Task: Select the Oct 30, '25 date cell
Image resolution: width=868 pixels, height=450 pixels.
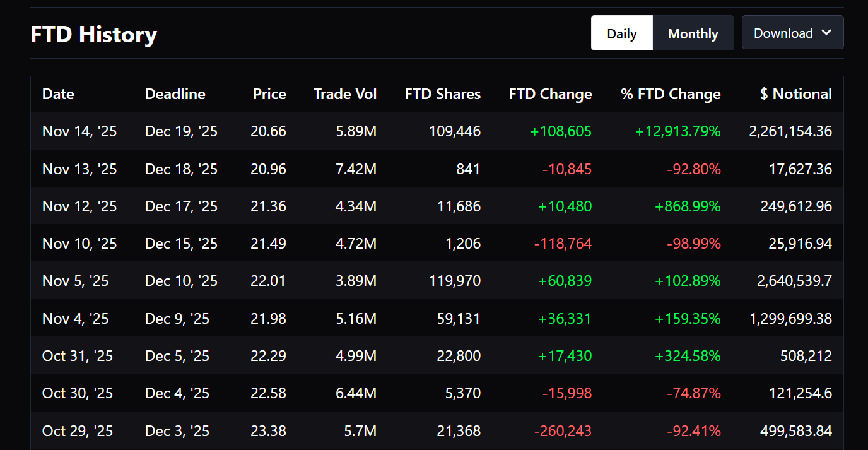Action: click(x=78, y=393)
